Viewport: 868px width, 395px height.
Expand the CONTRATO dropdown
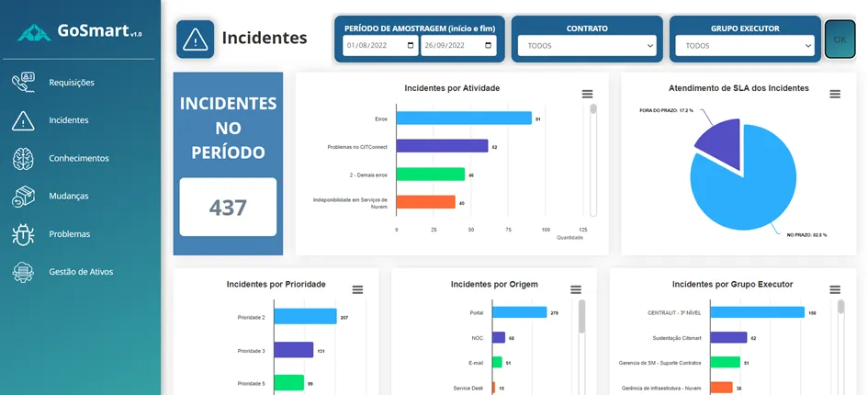587,46
